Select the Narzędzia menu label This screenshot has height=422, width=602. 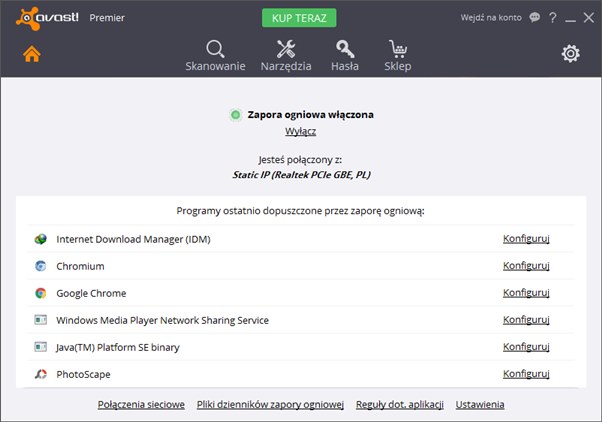pyautogui.click(x=286, y=66)
